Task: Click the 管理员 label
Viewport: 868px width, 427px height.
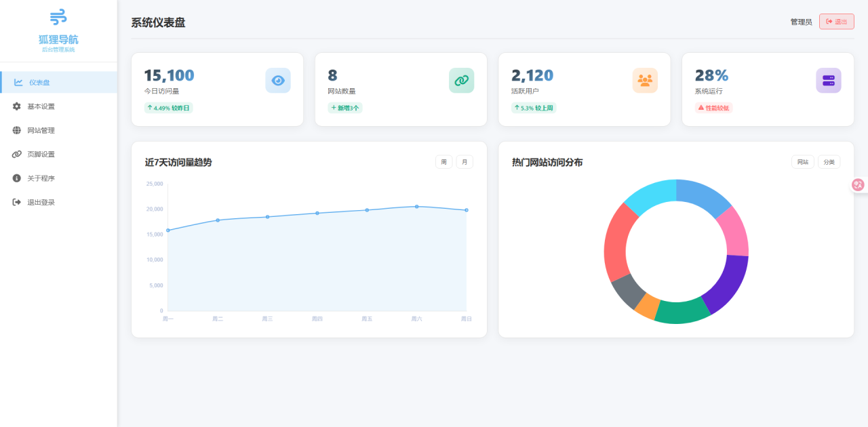Action: tap(801, 21)
